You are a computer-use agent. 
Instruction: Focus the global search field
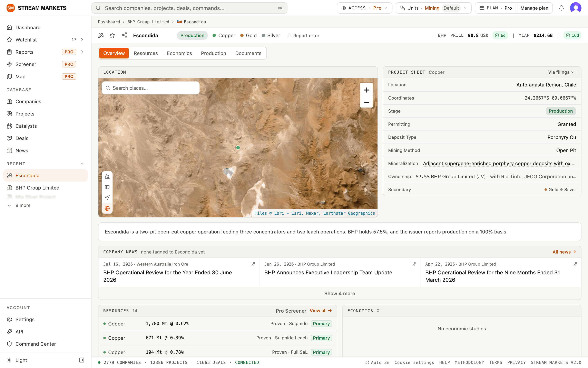189,8
